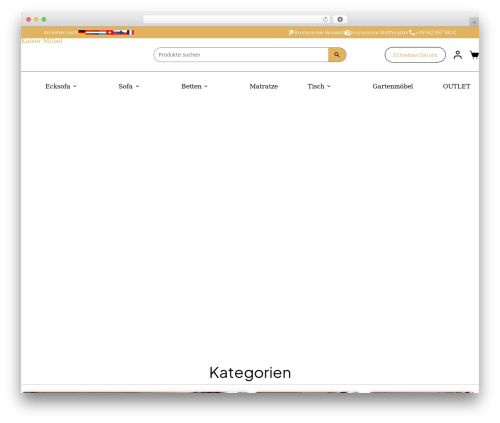Viewport: 500px width, 423px height.
Task: Click the green maximize window button
Action: point(44,19)
